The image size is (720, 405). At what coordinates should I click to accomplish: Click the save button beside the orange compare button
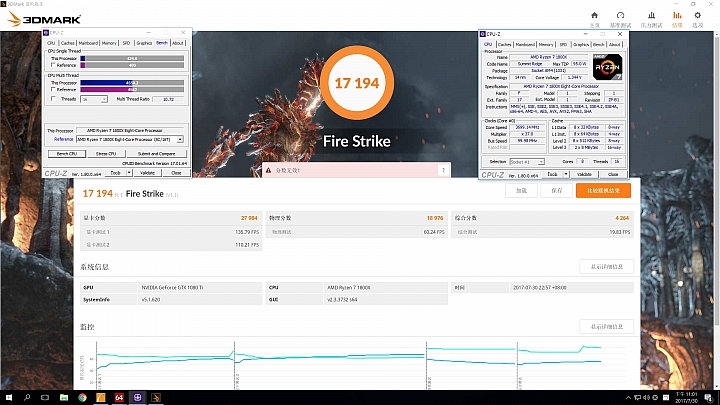[557, 191]
